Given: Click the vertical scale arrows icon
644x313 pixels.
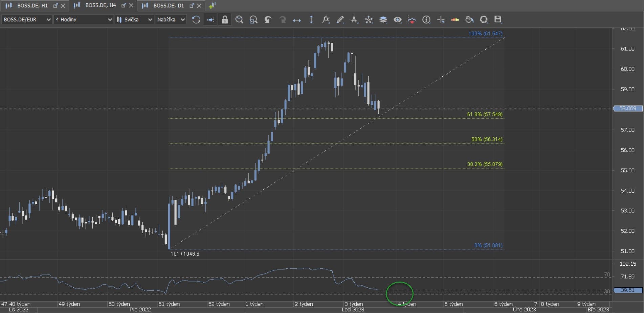Looking at the screenshot, I should [x=311, y=20].
